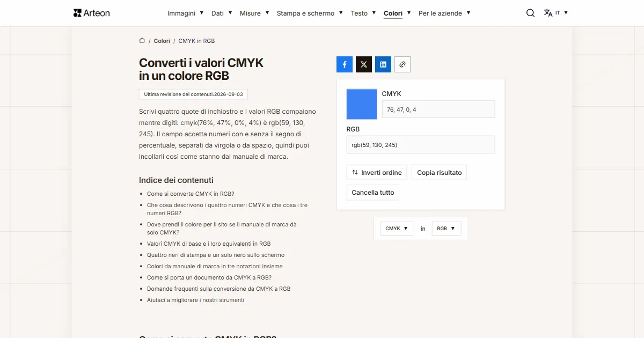Copy page link with chain icon
The image size is (644, 338).
click(402, 64)
